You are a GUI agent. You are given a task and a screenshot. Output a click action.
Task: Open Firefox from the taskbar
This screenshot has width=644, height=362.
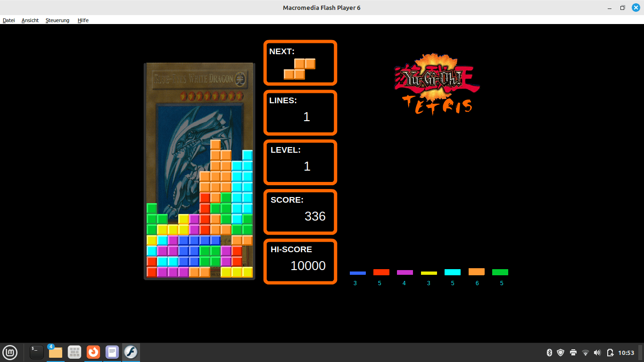click(93, 352)
